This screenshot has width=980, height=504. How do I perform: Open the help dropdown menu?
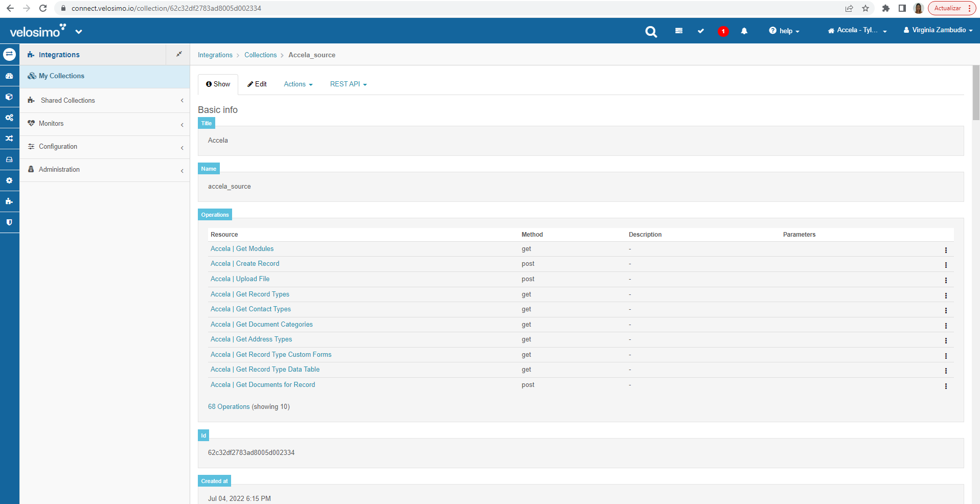(784, 31)
